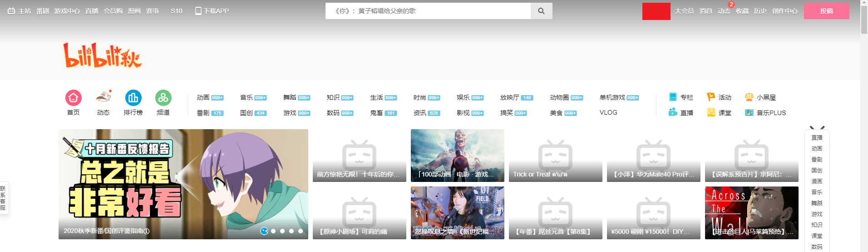Open the Trick or Treat video card
This screenshot has width=868, height=252.
(556, 156)
